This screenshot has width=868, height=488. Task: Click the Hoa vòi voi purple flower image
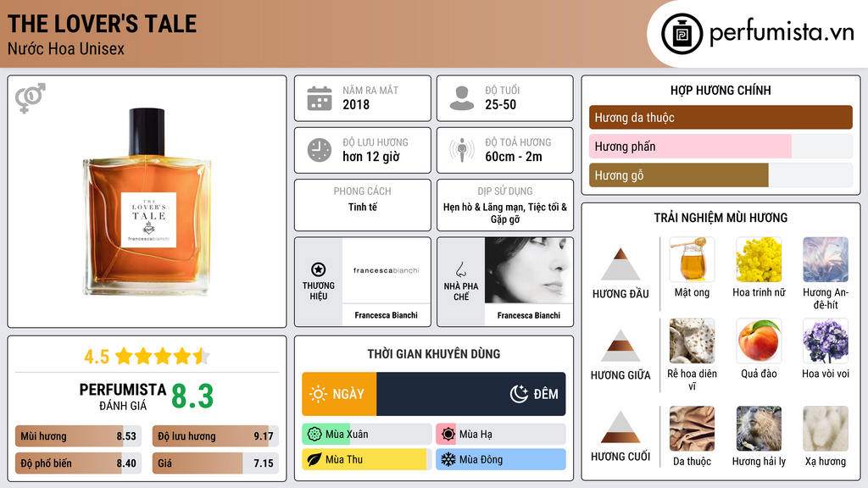pos(826,341)
